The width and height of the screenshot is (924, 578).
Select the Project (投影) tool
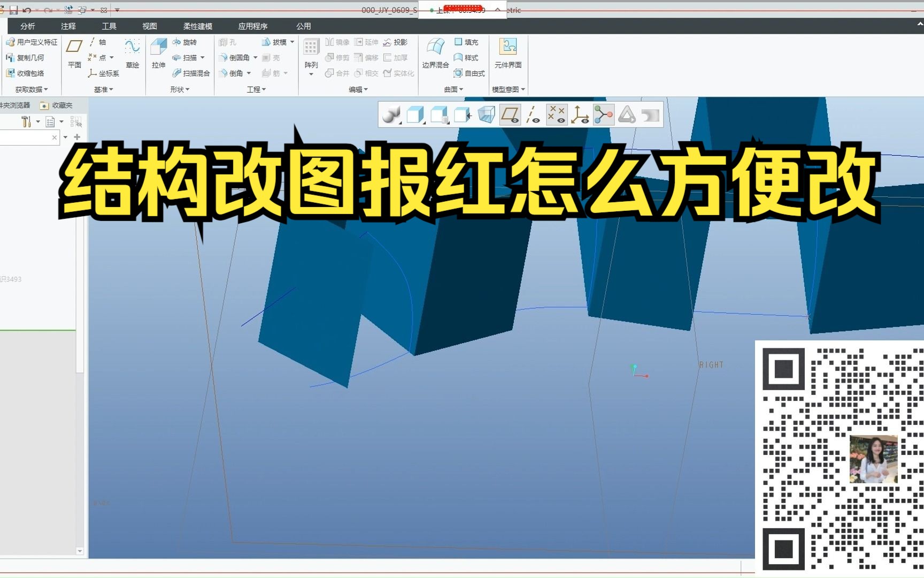[x=395, y=42]
